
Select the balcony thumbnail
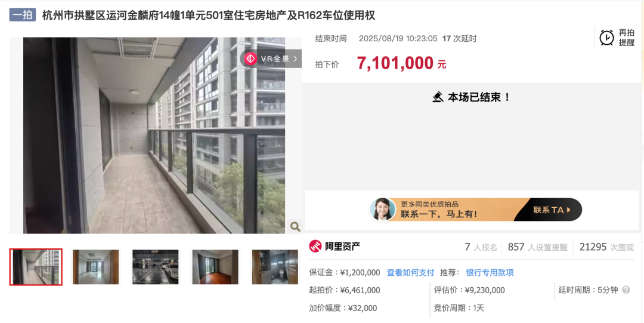36,267
